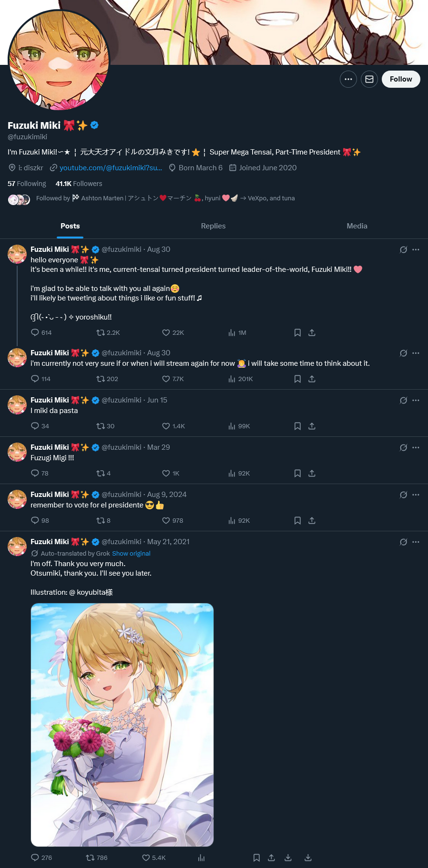428x868 pixels.
Task: Like the 'hello everyone' post
Action: coord(173,332)
